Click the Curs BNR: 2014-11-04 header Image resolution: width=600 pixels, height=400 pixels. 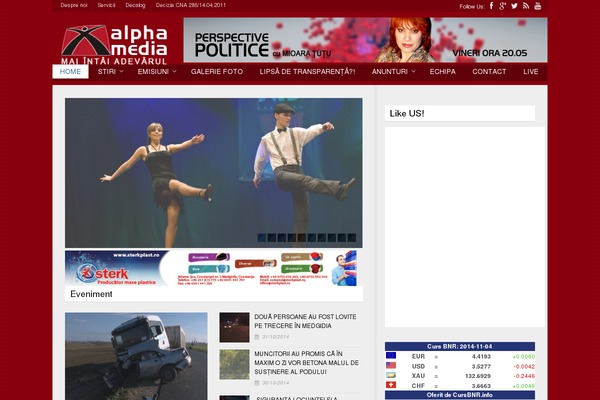tap(460, 346)
